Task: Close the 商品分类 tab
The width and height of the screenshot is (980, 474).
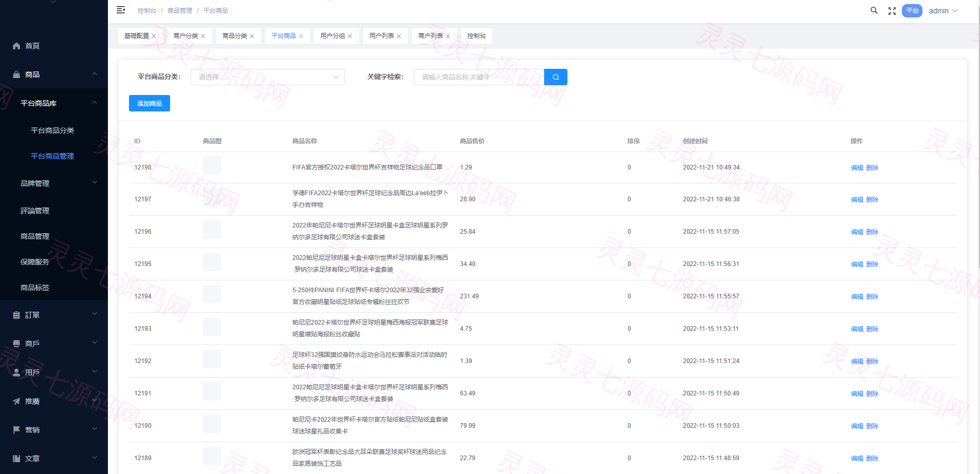Action: (252, 36)
